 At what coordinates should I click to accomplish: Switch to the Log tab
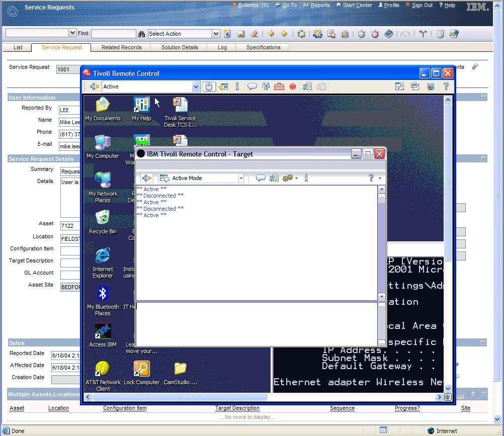pyautogui.click(x=222, y=48)
